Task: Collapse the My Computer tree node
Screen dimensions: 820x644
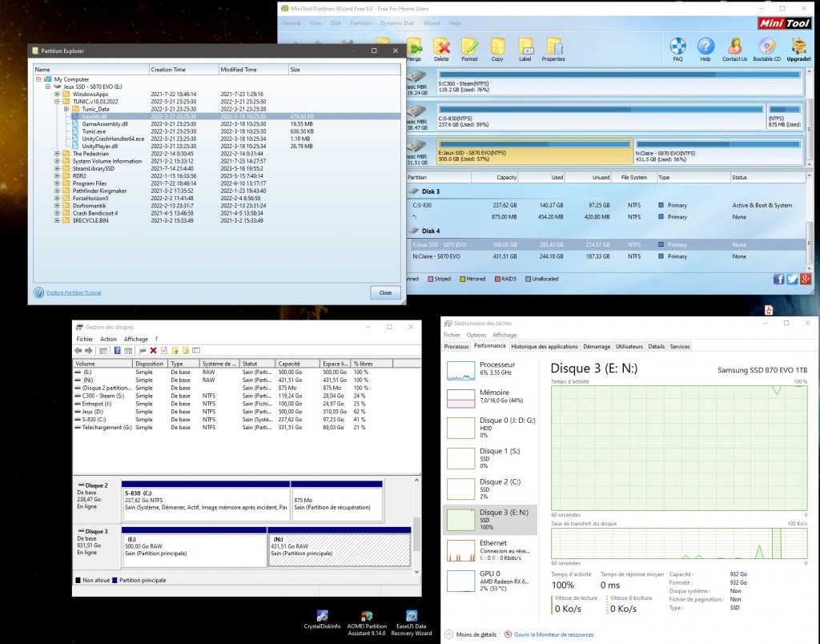Action: point(38,79)
